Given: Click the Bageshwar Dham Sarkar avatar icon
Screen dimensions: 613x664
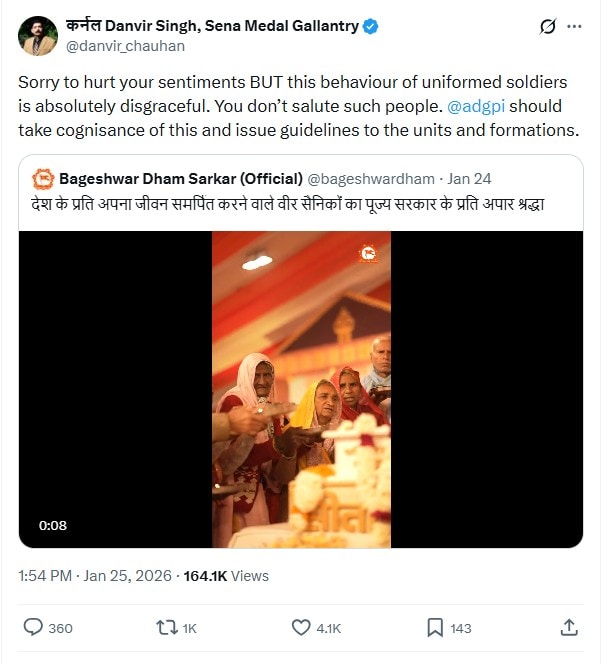Looking at the screenshot, I should (42, 179).
